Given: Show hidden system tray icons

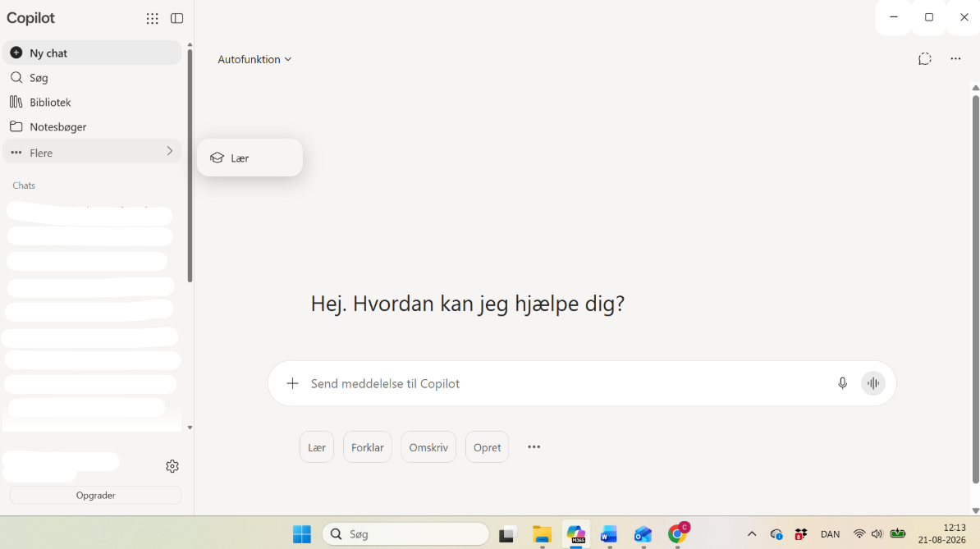Looking at the screenshot, I should tap(752, 534).
